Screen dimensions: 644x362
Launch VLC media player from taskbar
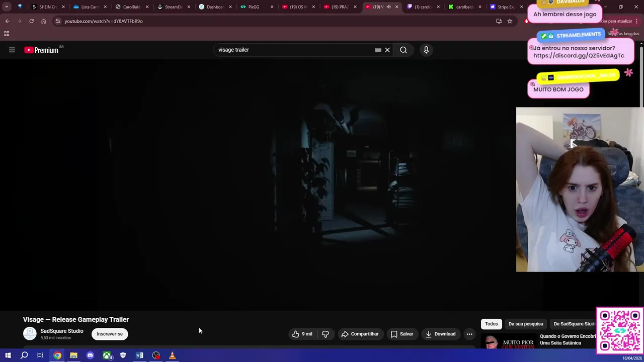click(172, 355)
